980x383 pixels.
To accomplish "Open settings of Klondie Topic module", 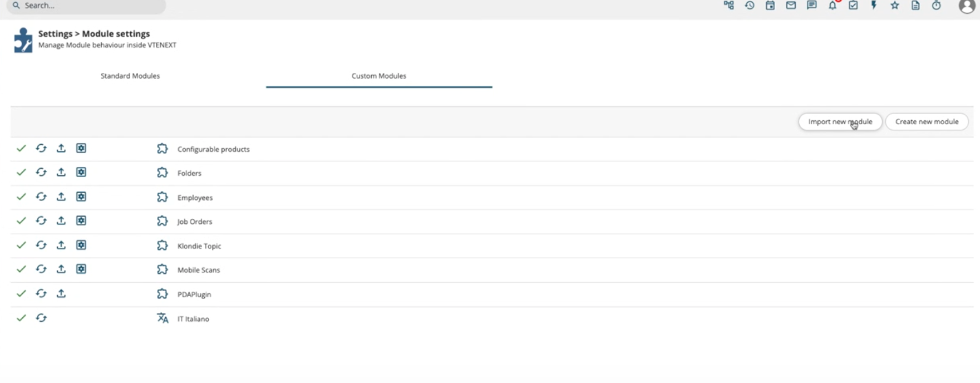I will [81, 245].
